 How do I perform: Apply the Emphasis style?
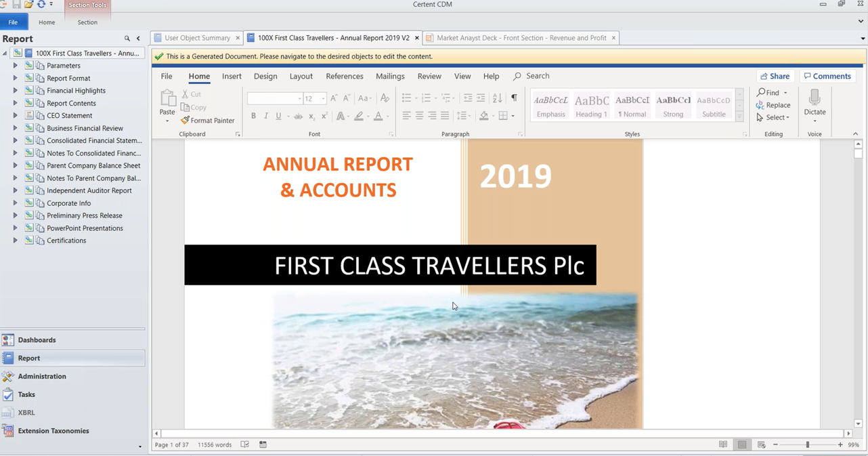click(x=550, y=106)
